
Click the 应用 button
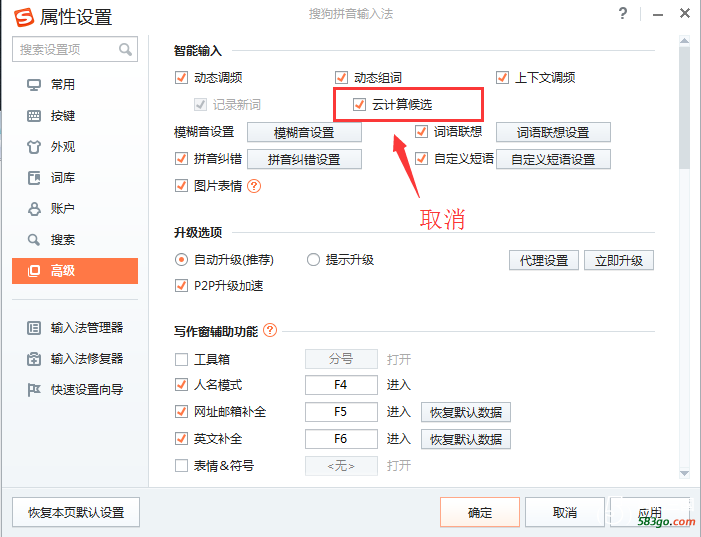(x=650, y=512)
